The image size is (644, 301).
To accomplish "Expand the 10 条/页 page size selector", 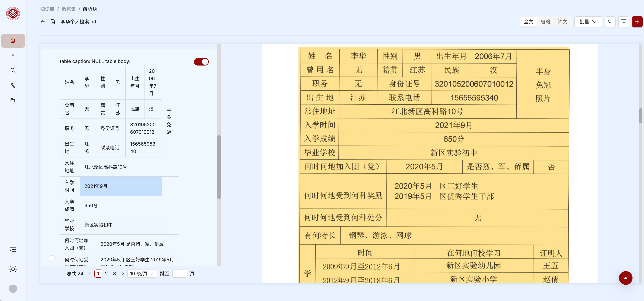I will pos(142,273).
